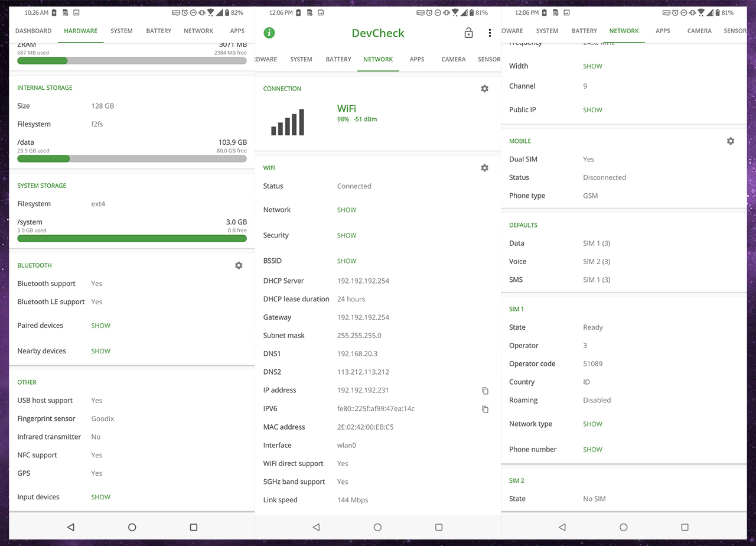Tap Home button in the left screen

pos(132,527)
